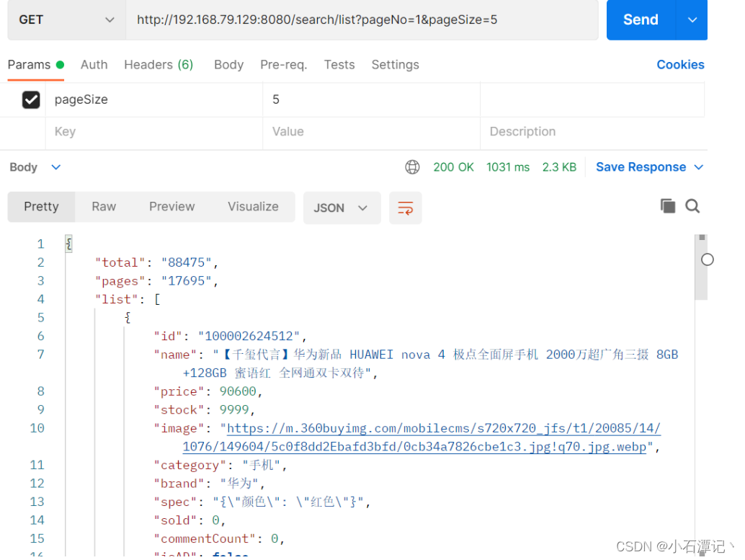Click the "sold": 0 line
745x560 pixels.
[x=189, y=520]
